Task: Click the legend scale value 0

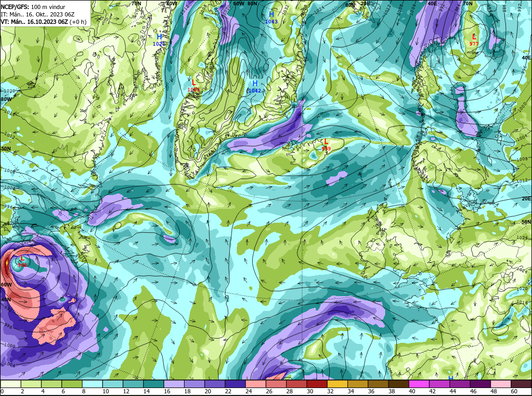Action: click(2, 391)
